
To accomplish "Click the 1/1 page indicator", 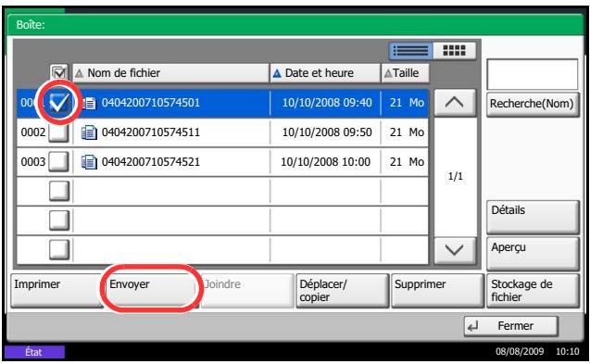I will (456, 176).
